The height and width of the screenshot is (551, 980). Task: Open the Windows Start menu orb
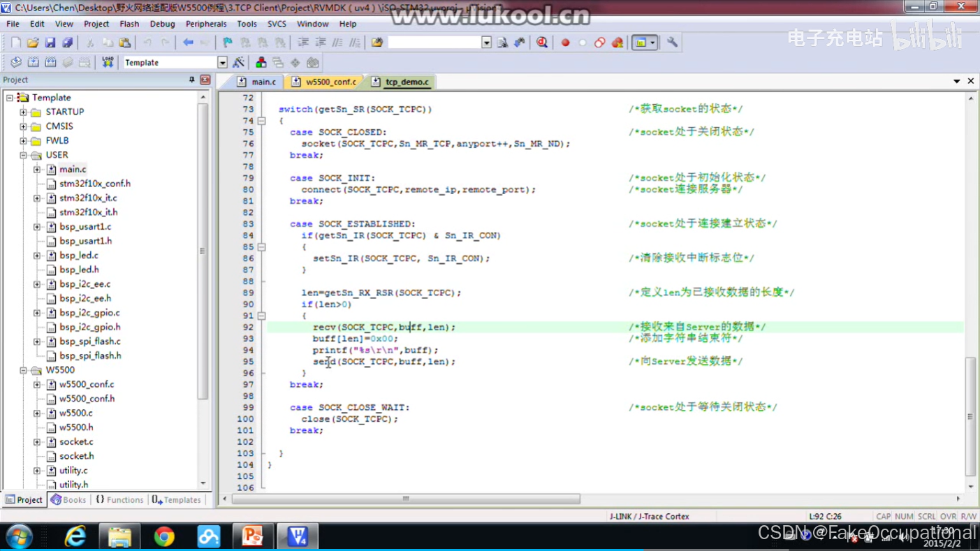[x=19, y=536]
